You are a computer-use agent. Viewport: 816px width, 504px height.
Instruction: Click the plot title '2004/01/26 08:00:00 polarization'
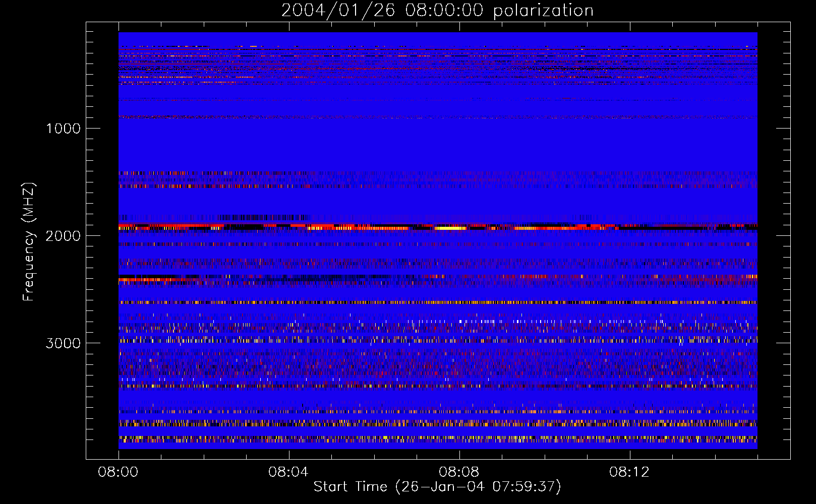[437, 11]
